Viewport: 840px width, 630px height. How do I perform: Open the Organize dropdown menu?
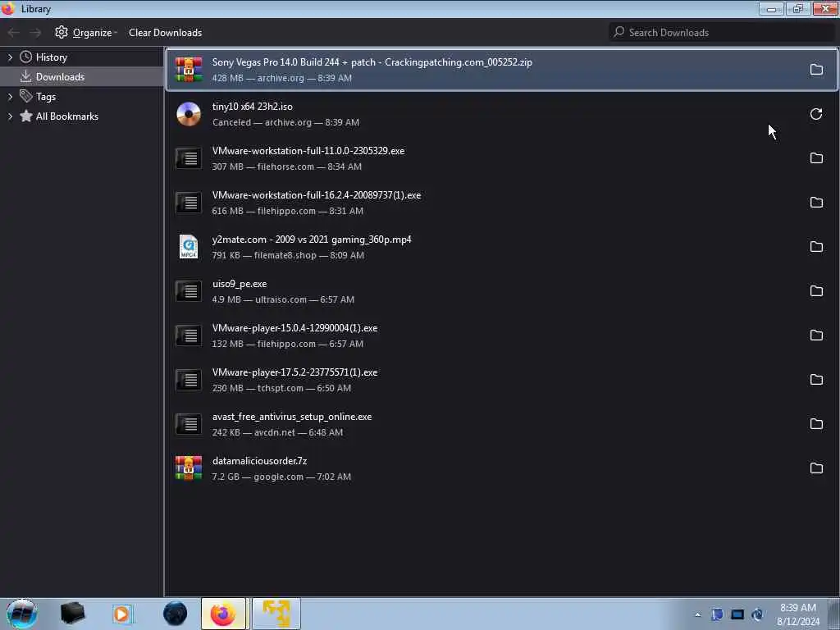85,33
